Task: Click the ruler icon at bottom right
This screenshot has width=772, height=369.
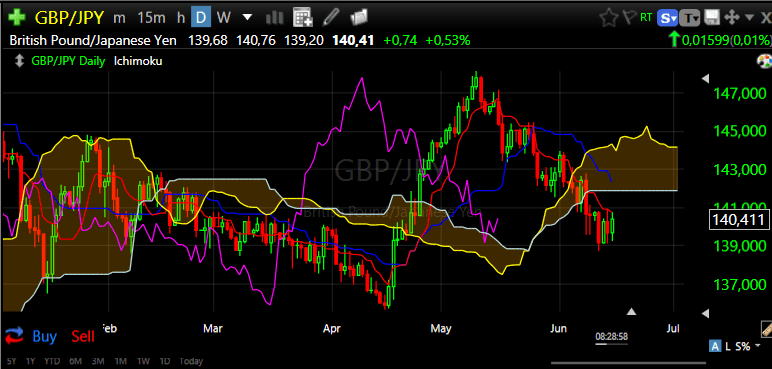Action: pos(766,329)
